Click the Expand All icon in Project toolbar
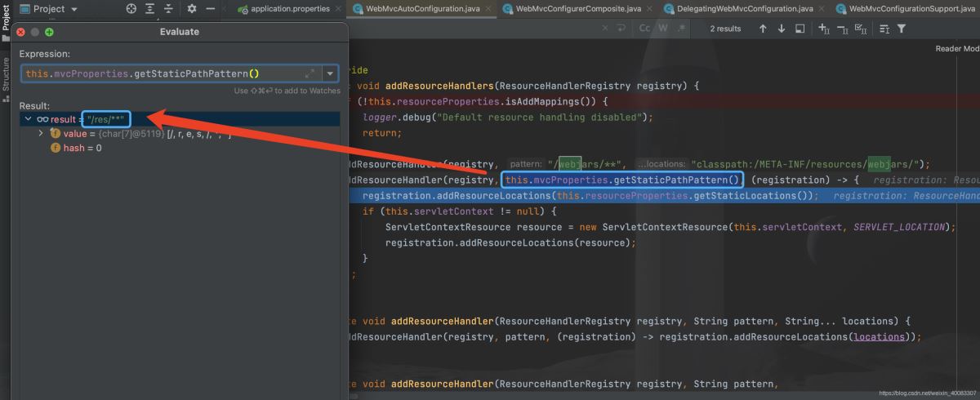This screenshot has width=980, height=400. 149,9
